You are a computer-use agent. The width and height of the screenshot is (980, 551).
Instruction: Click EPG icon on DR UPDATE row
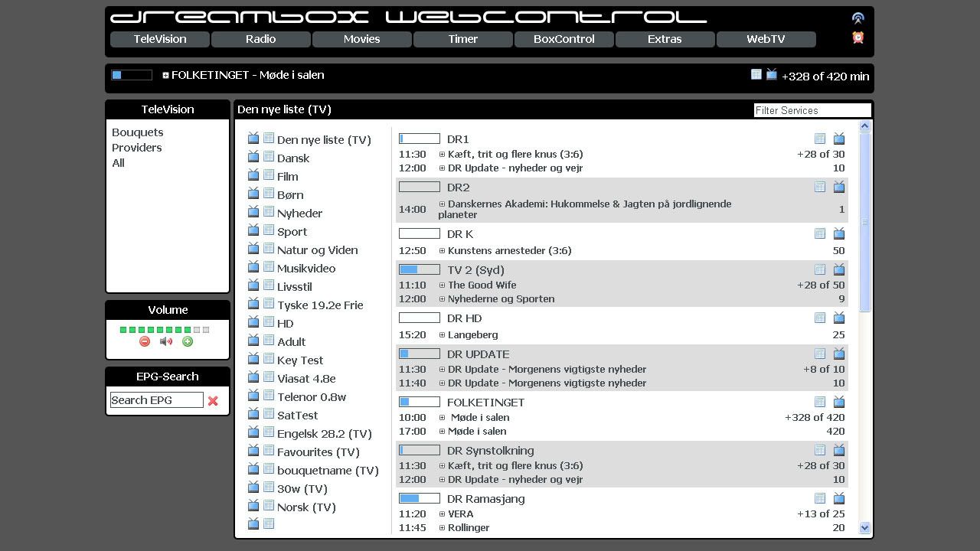pyautogui.click(x=820, y=354)
